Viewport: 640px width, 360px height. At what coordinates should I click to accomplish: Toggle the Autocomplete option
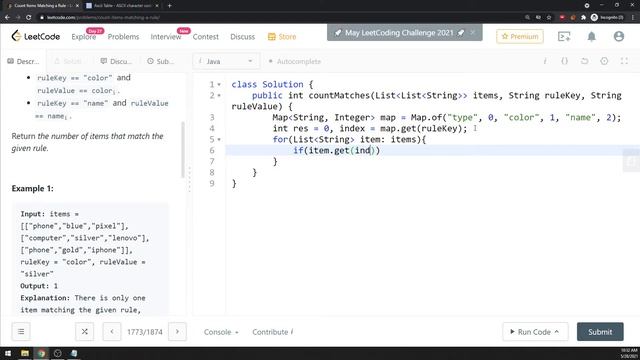click(x=295, y=61)
